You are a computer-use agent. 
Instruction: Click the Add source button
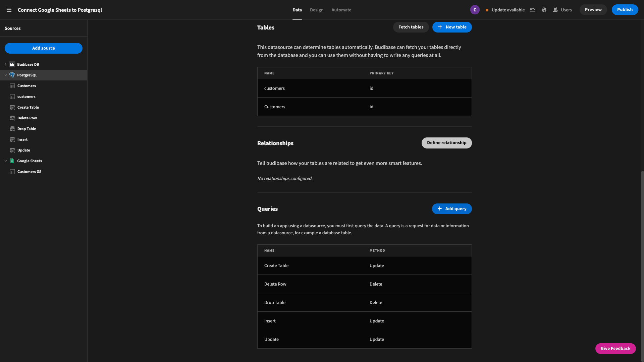pos(44,48)
